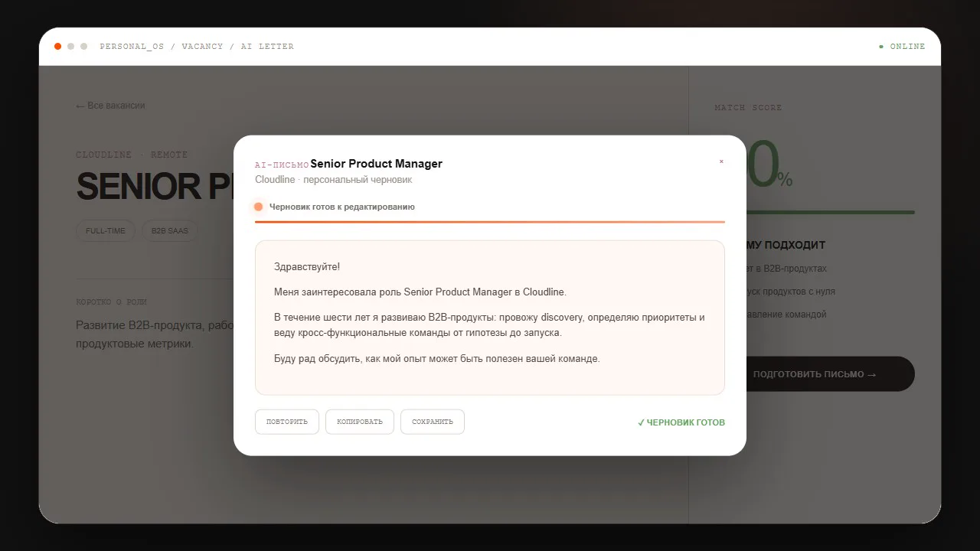Go back via Все вакансии link
Image resolution: width=980 pixels, height=551 pixels.
click(x=110, y=106)
